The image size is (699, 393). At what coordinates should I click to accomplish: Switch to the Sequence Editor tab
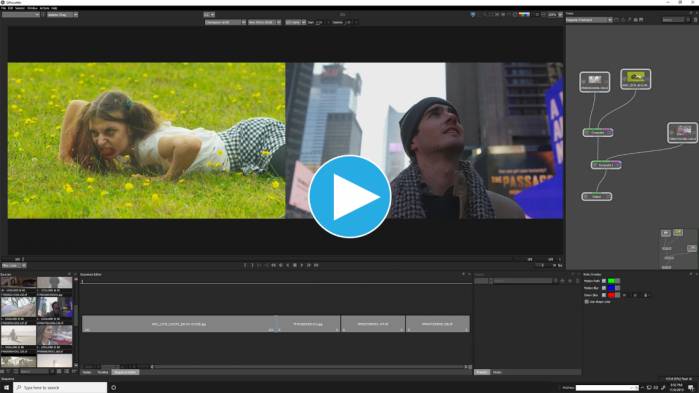pos(125,372)
